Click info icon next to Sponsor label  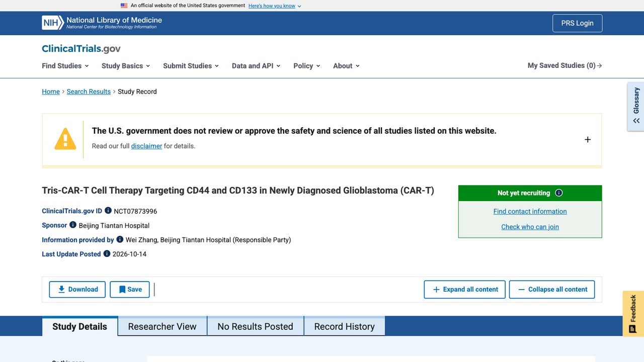pos(73,225)
